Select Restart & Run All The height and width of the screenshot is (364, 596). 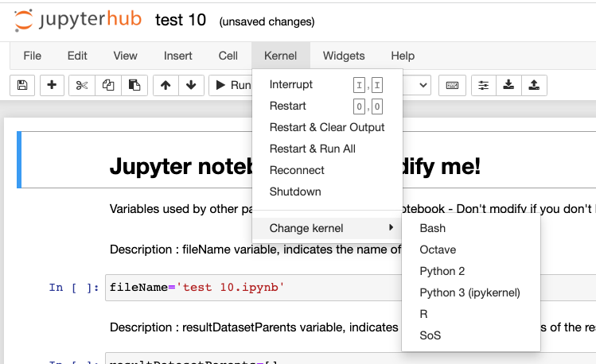(x=327, y=149)
